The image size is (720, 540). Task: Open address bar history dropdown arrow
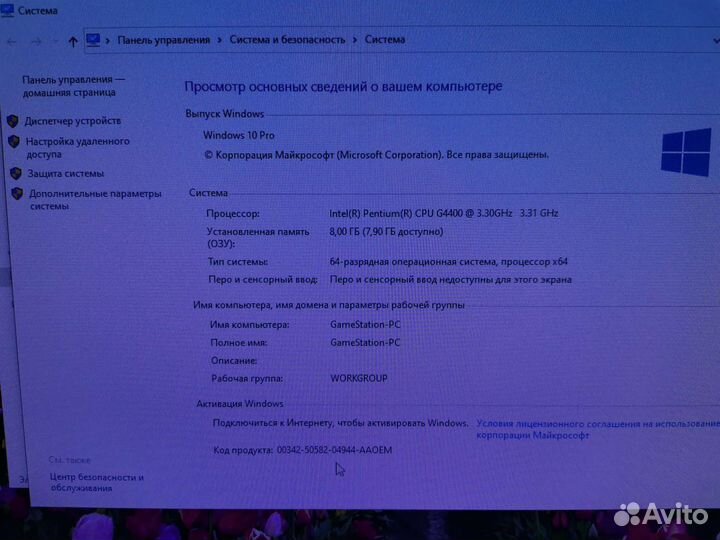(x=716, y=41)
